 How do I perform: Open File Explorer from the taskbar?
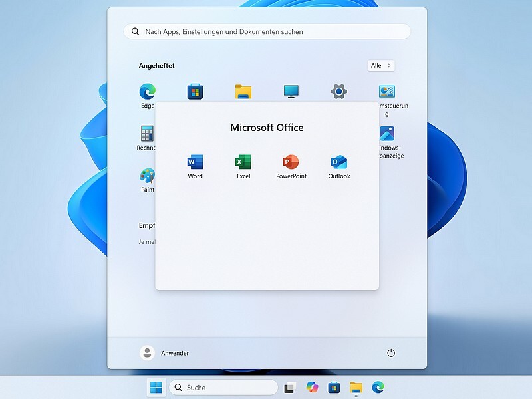tap(356, 387)
